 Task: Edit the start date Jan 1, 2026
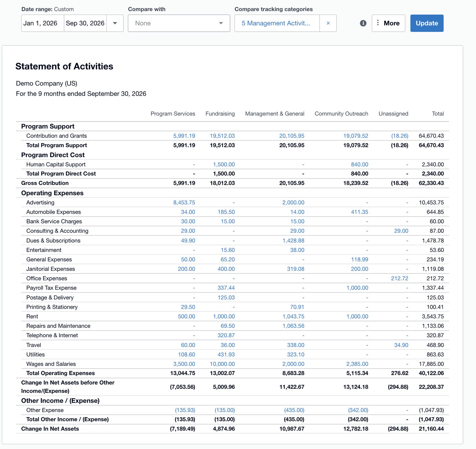pyautogui.click(x=43, y=23)
